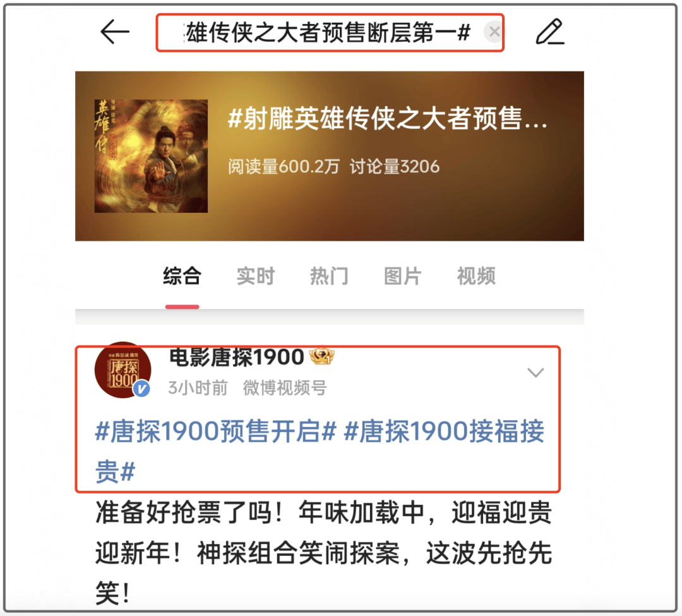Image resolution: width=682 pixels, height=616 pixels.
Task: Open the #唐探1900接福接贵# hashtag
Action: [x=320, y=451]
